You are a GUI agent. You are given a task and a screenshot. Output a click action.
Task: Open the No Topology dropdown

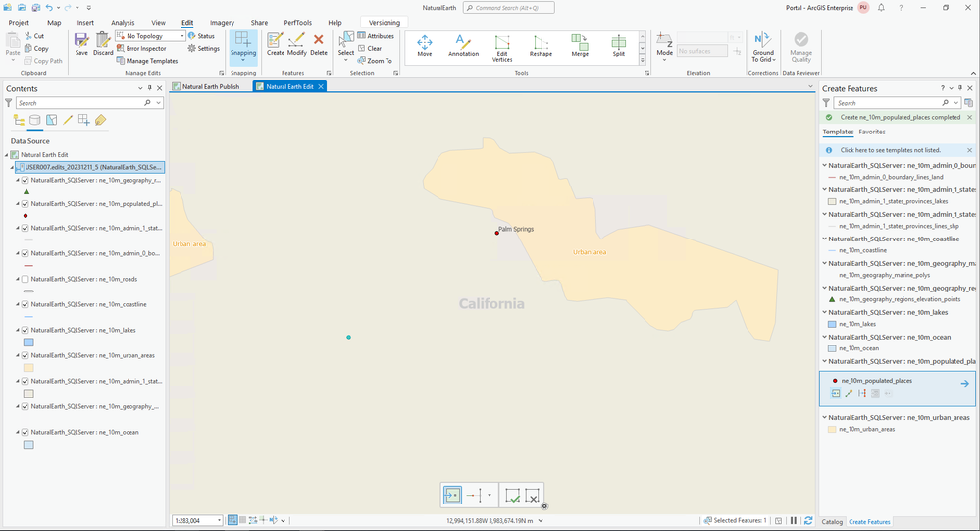pos(182,36)
